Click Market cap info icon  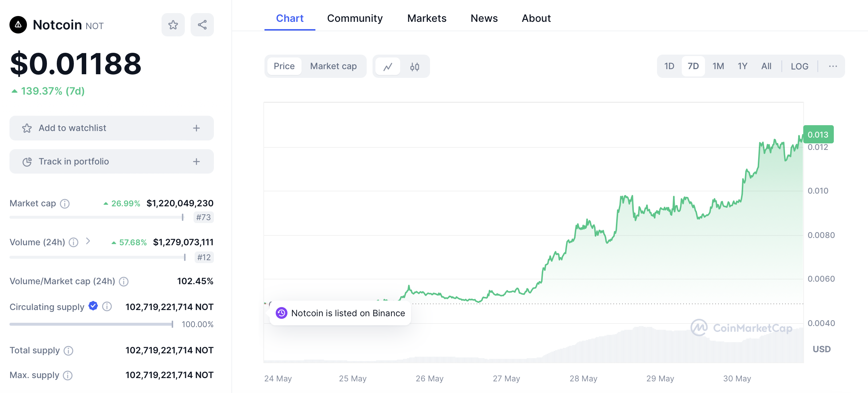[65, 204]
